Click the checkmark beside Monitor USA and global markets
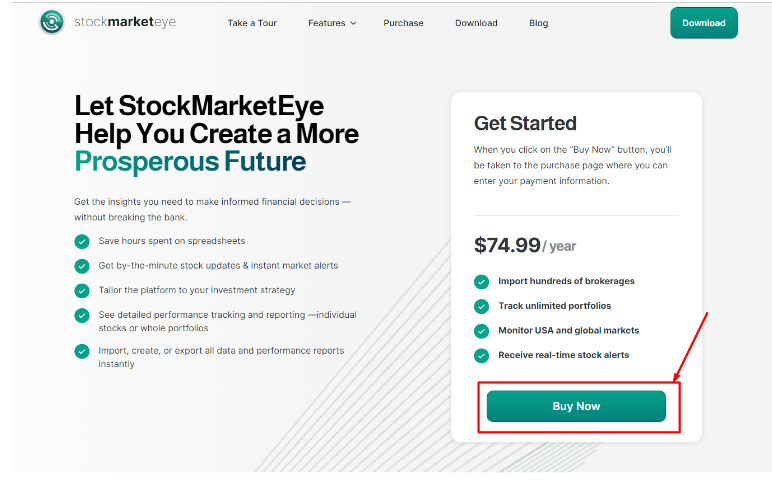 [x=482, y=331]
